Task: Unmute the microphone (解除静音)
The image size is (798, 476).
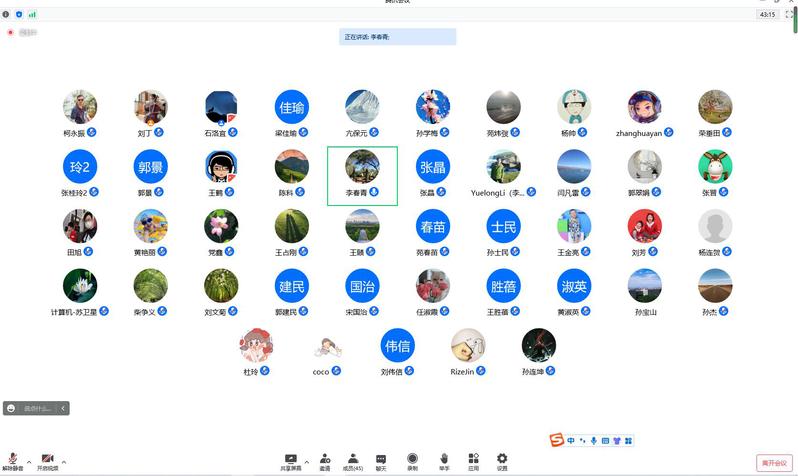Action: (13, 459)
